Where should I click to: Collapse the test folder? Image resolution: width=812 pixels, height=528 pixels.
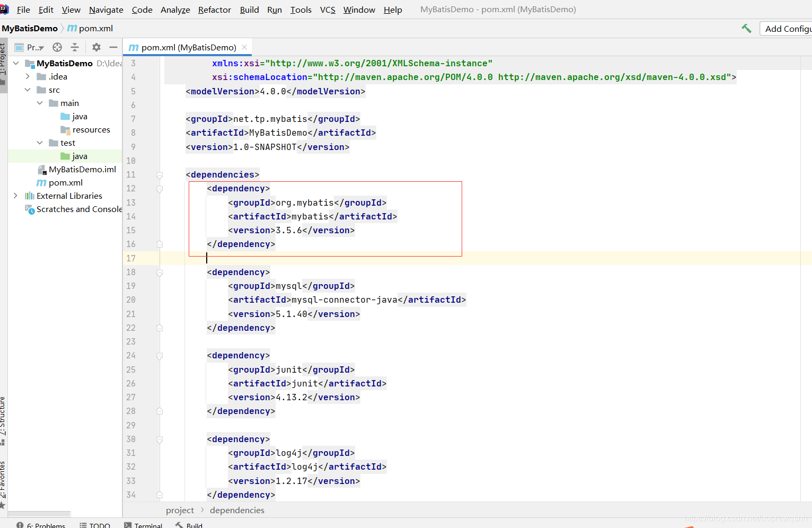point(40,143)
